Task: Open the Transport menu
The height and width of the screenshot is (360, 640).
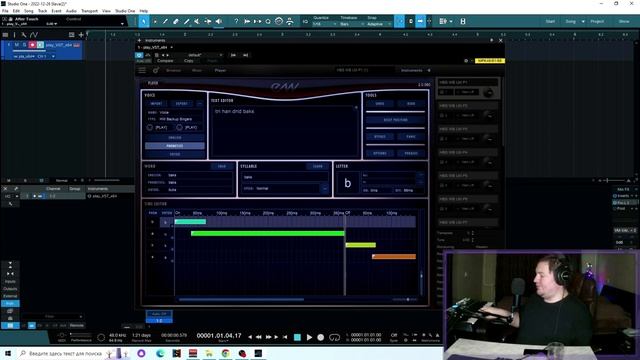Action: tap(89, 11)
